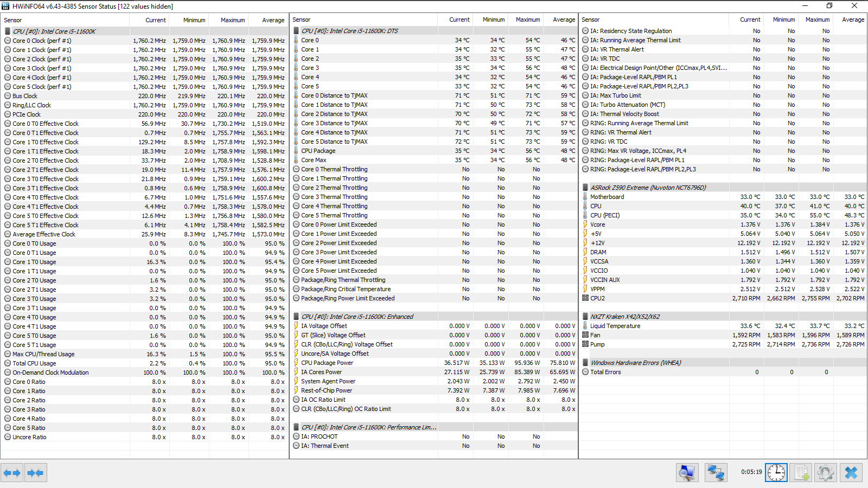Select the Core 3 Thermal Throttling row

pyautogui.click(x=433, y=197)
